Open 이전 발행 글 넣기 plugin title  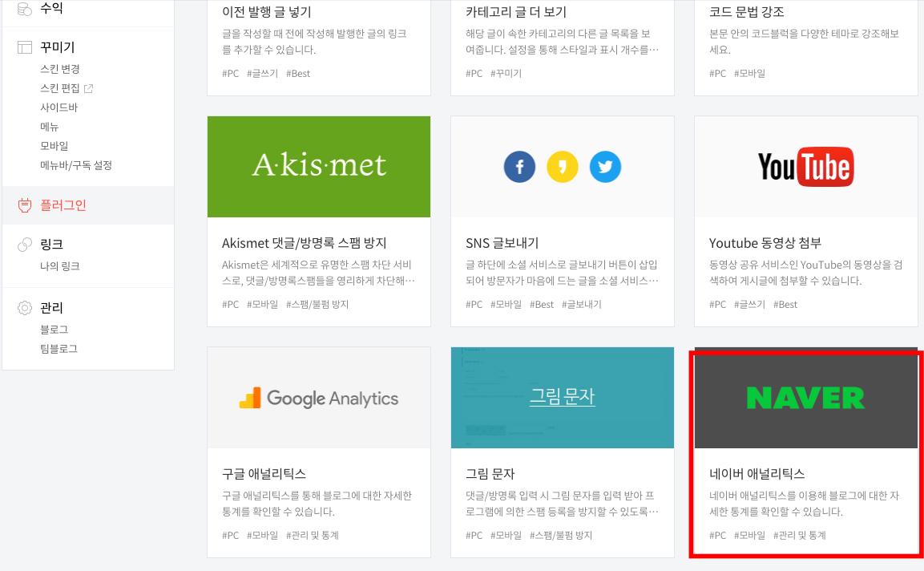(x=266, y=12)
